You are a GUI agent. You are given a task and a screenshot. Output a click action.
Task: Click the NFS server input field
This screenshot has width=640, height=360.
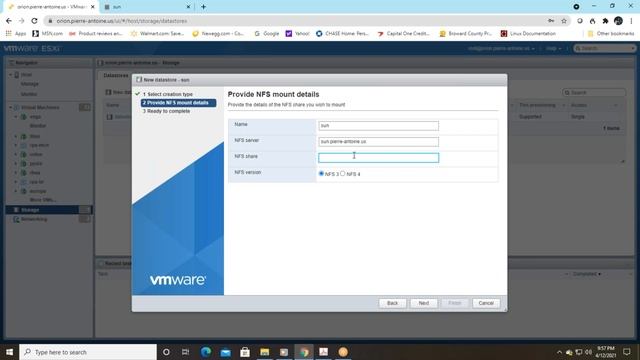[x=378, y=142]
